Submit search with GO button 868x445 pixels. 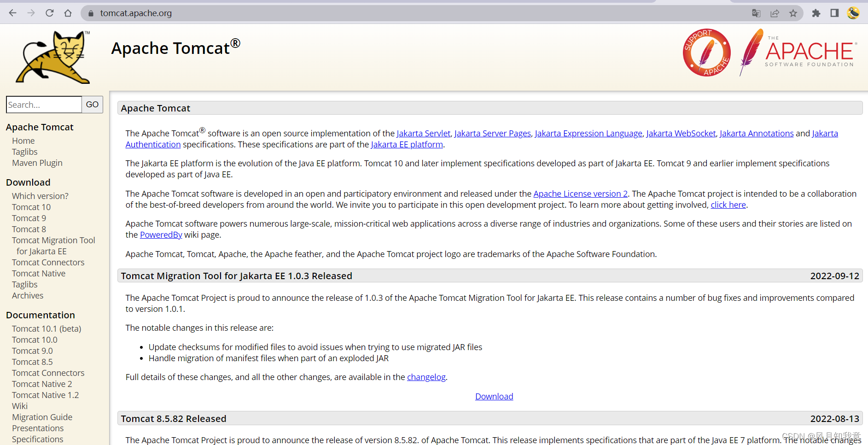pyautogui.click(x=92, y=105)
